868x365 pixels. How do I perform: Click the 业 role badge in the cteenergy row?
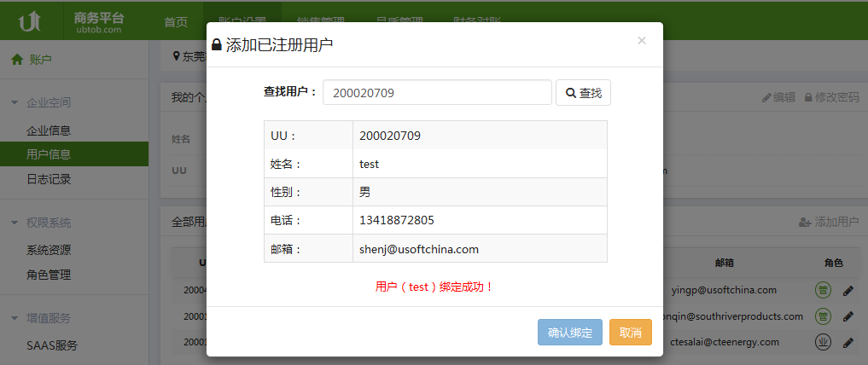pos(823,343)
